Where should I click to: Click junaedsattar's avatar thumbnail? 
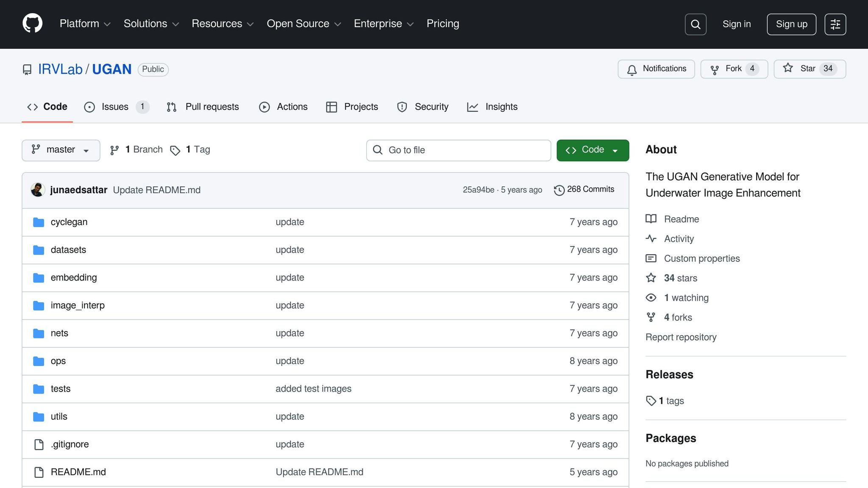point(38,190)
